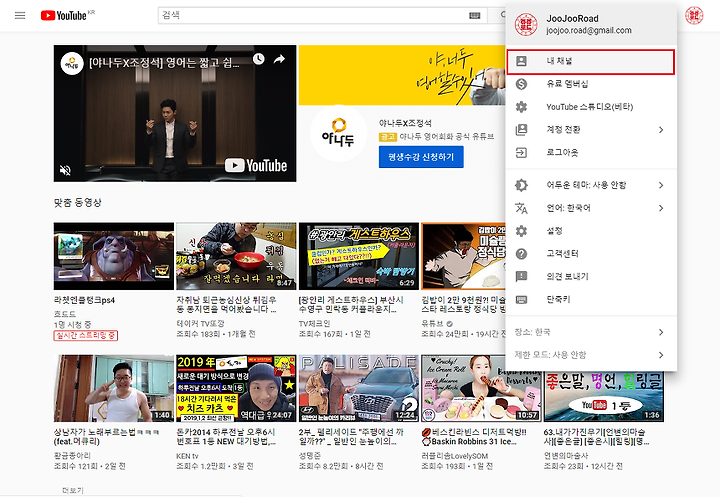This screenshot has height=497, width=720.
Task: Open 장소: 한국 location option
Action: pyautogui.click(x=591, y=332)
